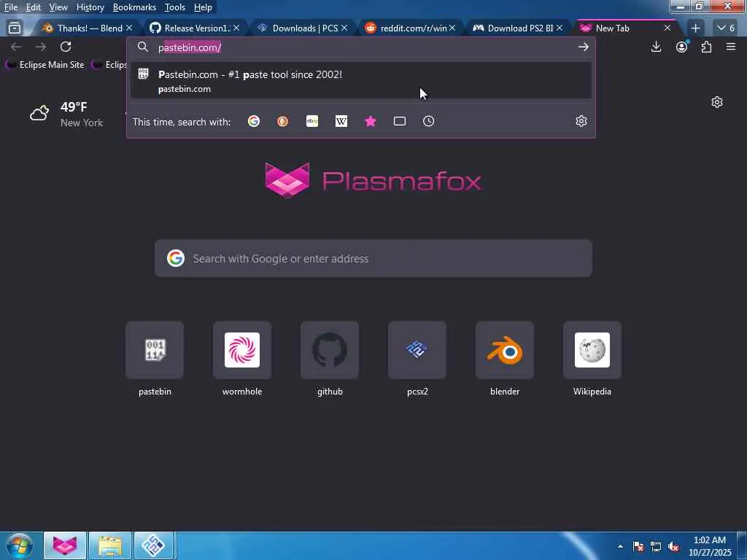Reload the current page
The image size is (747, 560).
point(66,47)
